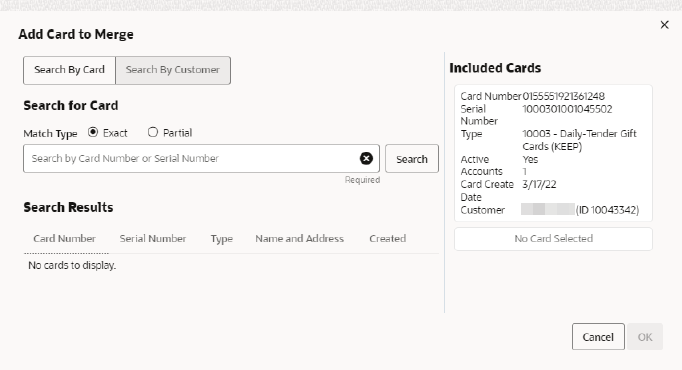The width and height of the screenshot is (682, 370).
Task: Select the Exact match type radio button
Action: [93, 132]
